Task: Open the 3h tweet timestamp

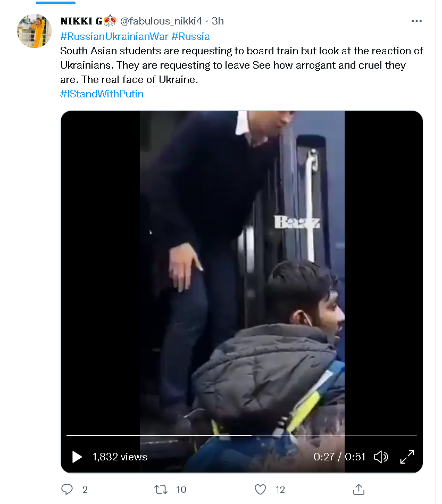Action: [218, 21]
